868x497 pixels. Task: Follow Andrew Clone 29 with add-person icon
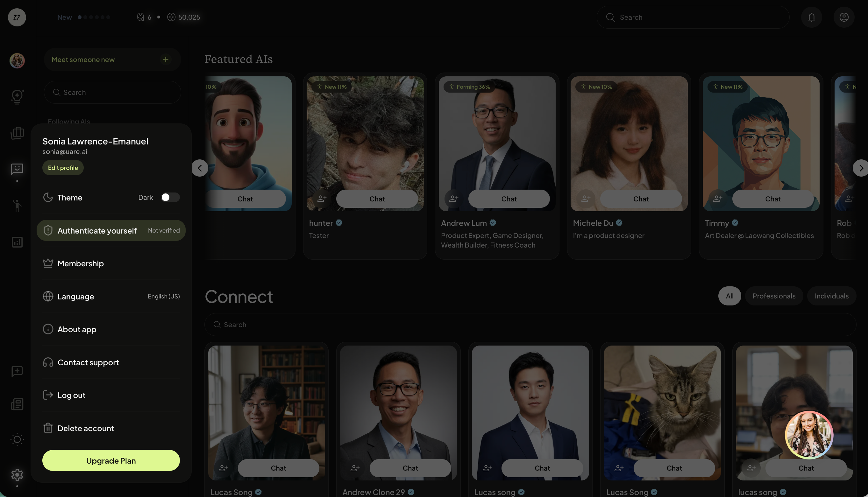click(355, 468)
